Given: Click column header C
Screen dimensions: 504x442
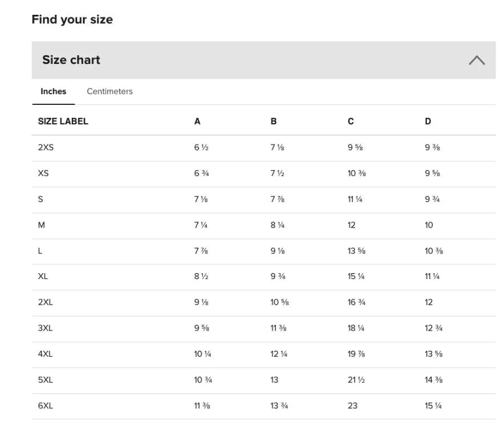Looking at the screenshot, I should click(350, 121).
